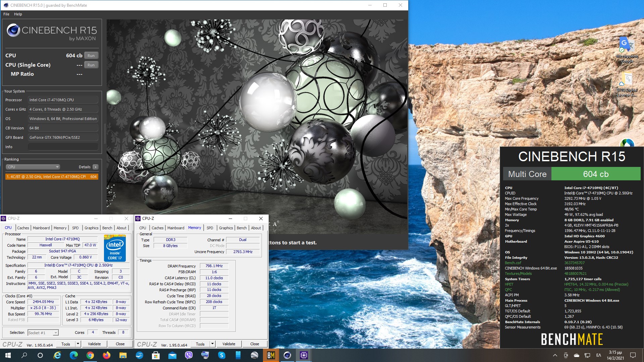Screen dimensions: 644x362
Task: Click the Bench.cof file integrity entry
Action: (x=513, y=263)
